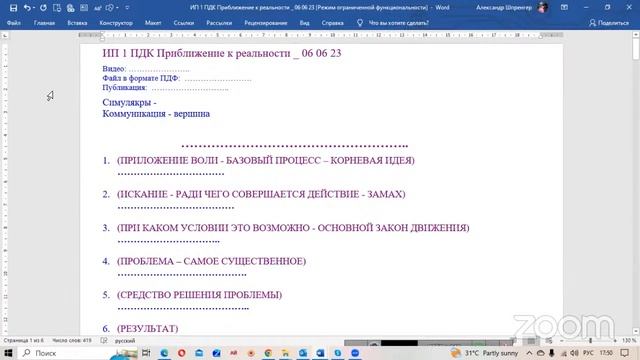Image resolution: width=640 pixels, height=360 pixels.
Task: Open Chrome from the taskbar
Action: [268, 353]
